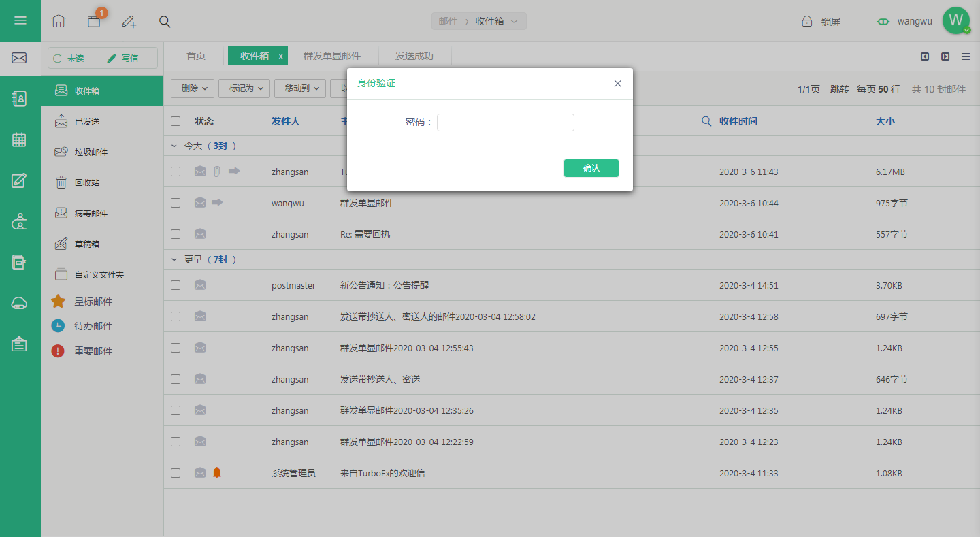Click the 跳转 page jump link
Screen dimensions: 980x537
(x=840, y=89)
